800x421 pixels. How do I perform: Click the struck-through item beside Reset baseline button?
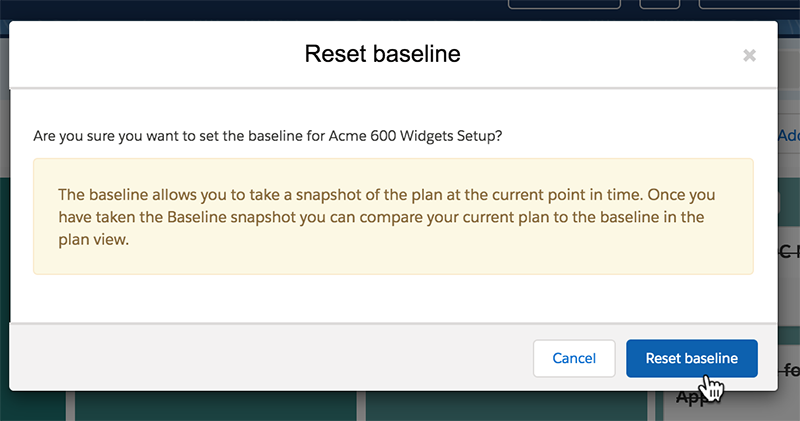[x=789, y=369]
